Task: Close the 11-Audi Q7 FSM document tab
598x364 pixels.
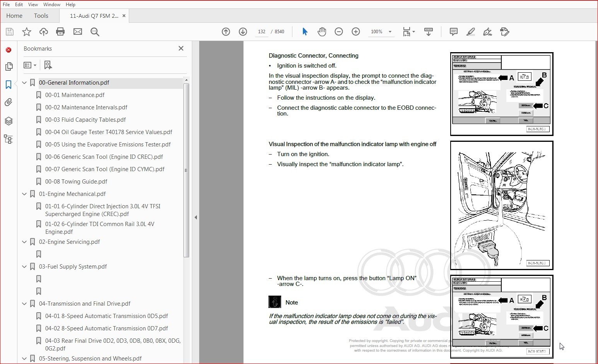Action: click(x=124, y=16)
